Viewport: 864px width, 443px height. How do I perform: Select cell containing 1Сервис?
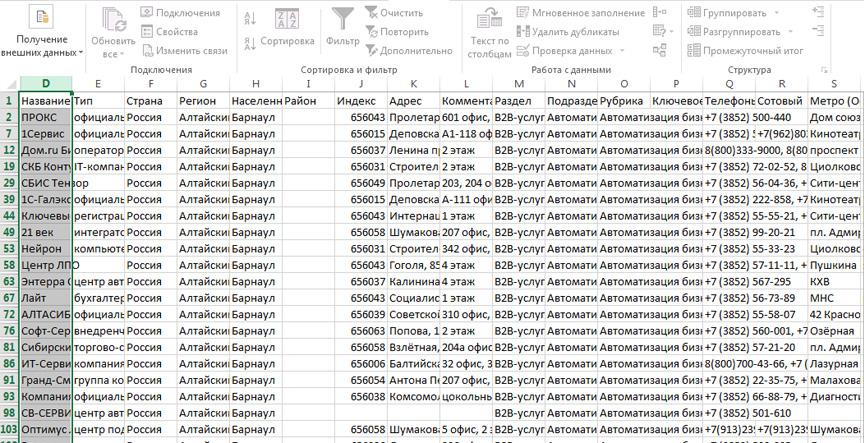pyautogui.click(x=46, y=134)
